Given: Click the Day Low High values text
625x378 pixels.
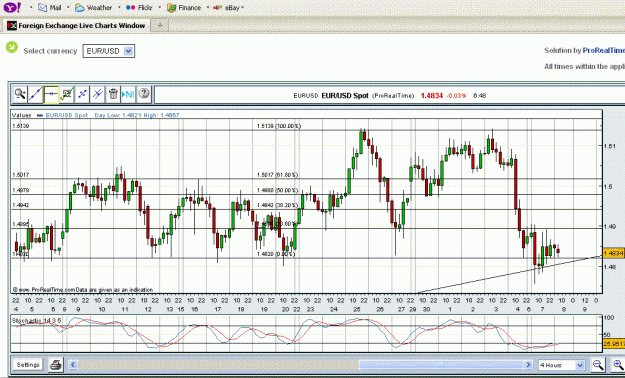Looking at the screenshot, I should pos(137,115).
